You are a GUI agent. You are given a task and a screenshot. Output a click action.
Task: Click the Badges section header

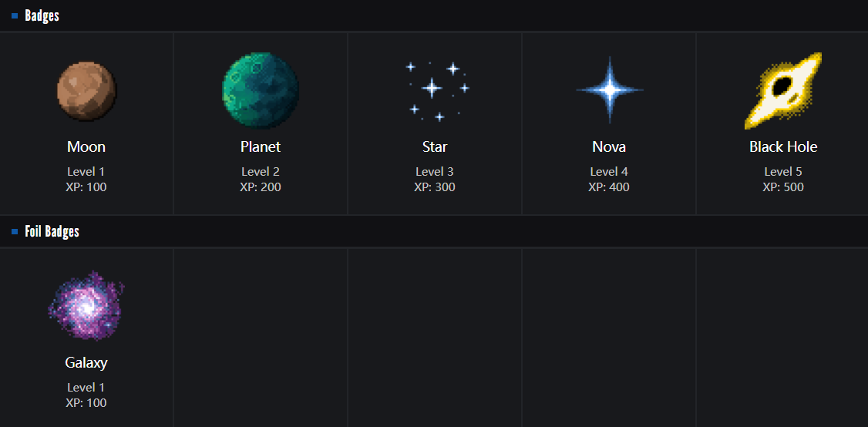(42, 15)
